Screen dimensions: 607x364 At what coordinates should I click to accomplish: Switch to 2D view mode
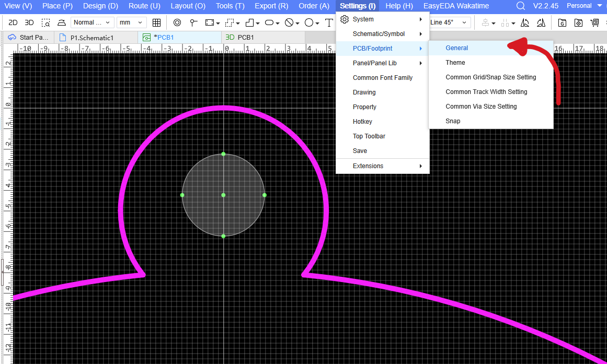(x=13, y=23)
